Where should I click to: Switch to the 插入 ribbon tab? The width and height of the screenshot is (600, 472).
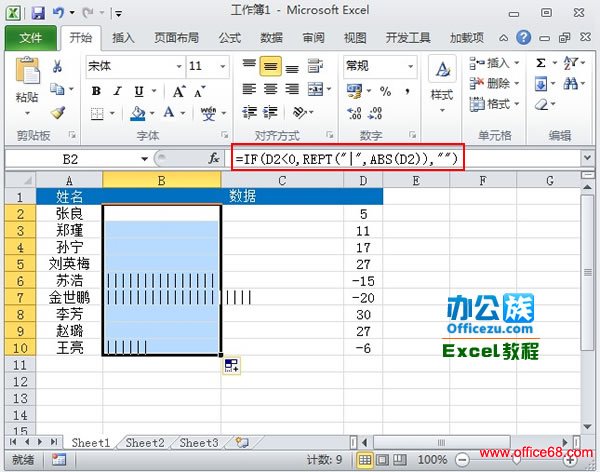click(123, 38)
